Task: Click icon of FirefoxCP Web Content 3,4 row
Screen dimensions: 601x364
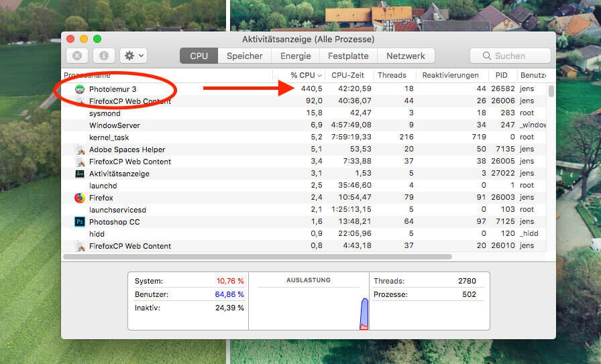Action: click(x=80, y=162)
